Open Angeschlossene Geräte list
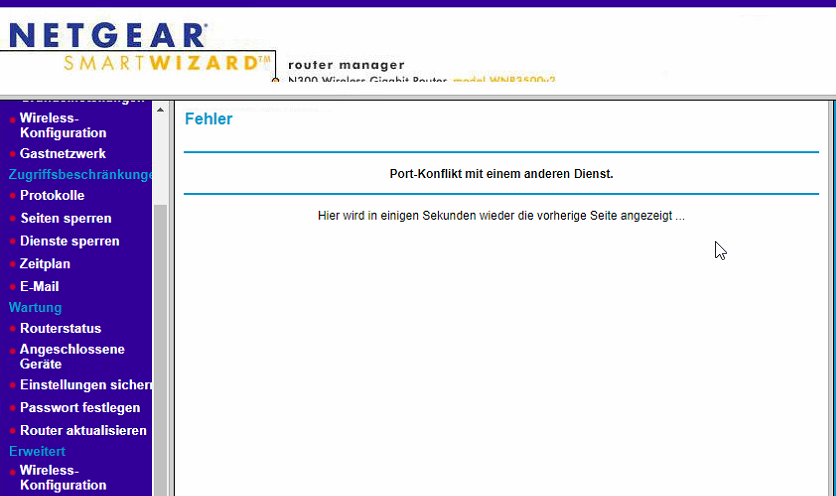 pyautogui.click(x=72, y=357)
